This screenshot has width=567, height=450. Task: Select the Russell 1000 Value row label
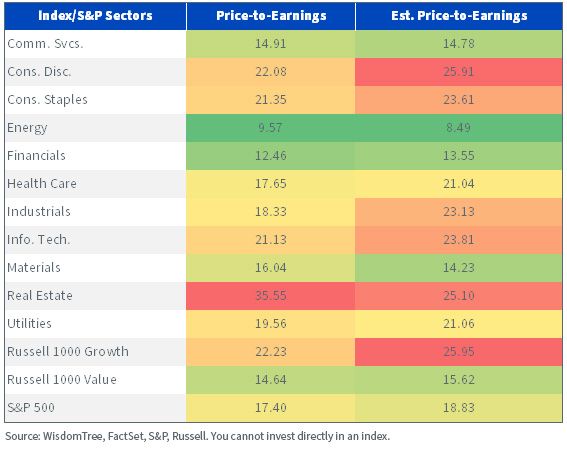tap(62, 379)
